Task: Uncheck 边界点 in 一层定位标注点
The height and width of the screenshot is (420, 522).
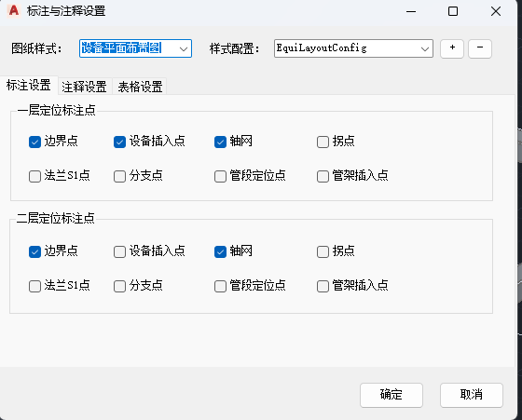Action: [34, 142]
